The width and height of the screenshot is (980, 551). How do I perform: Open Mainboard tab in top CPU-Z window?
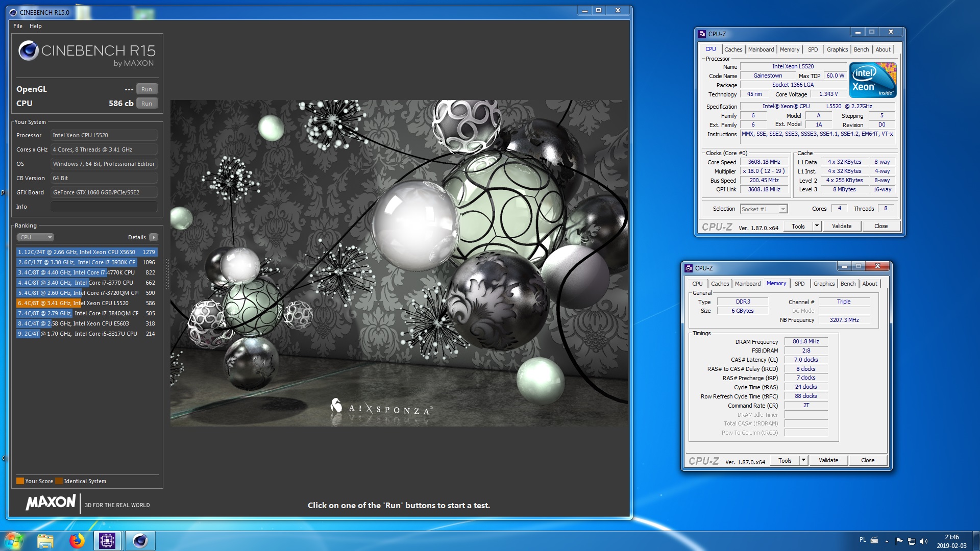coord(761,49)
